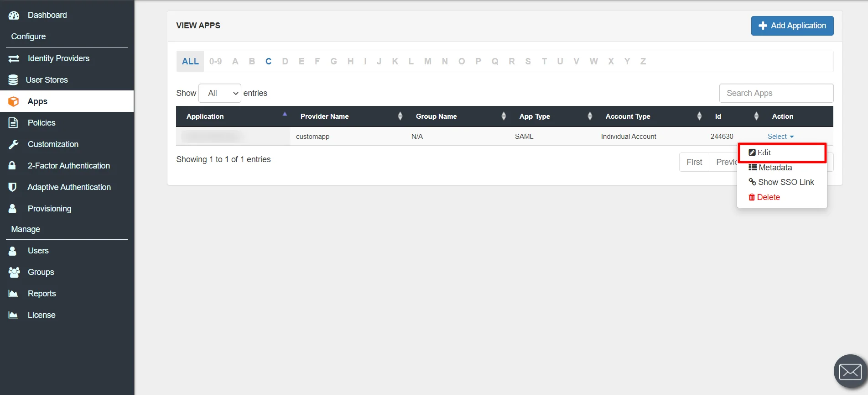This screenshot has width=868, height=395.
Task: Click the Provisioning person icon
Action: point(12,208)
